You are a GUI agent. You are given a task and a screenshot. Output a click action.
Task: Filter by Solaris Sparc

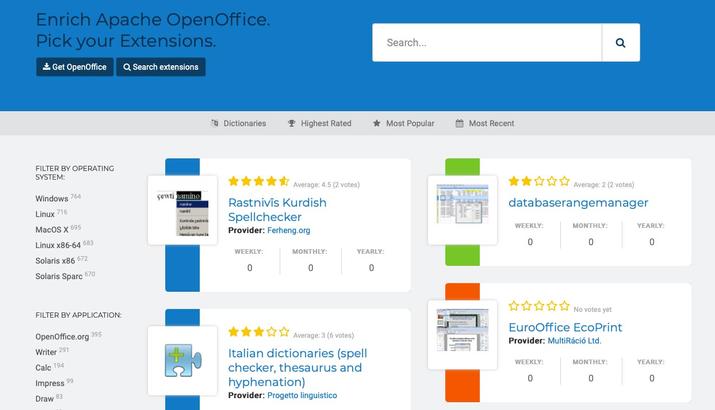(x=59, y=276)
